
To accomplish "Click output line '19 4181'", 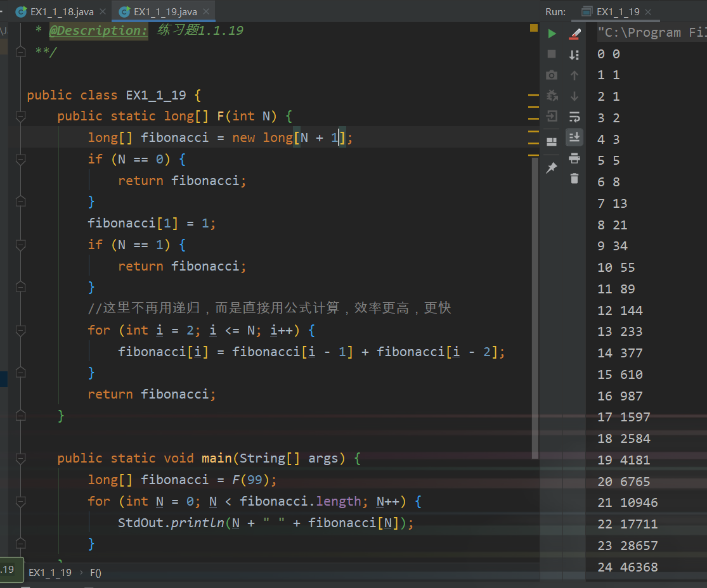I will pyautogui.click(x=623, y=460).
